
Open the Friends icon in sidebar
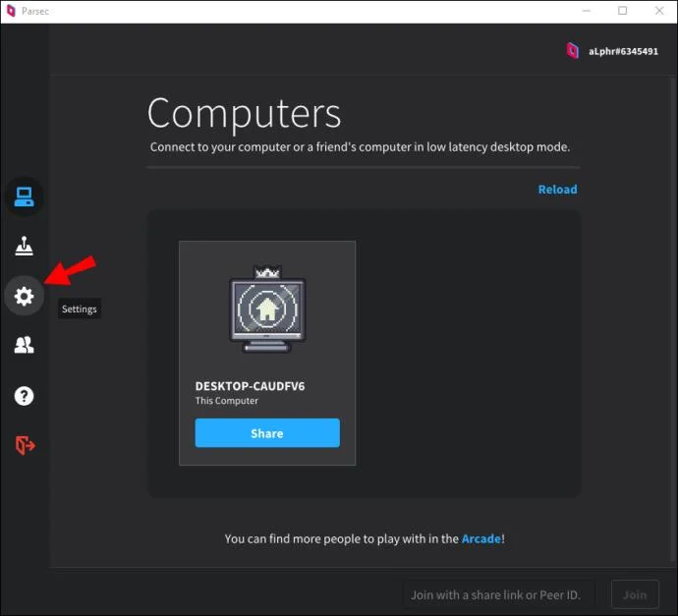[x=25, y=346]
